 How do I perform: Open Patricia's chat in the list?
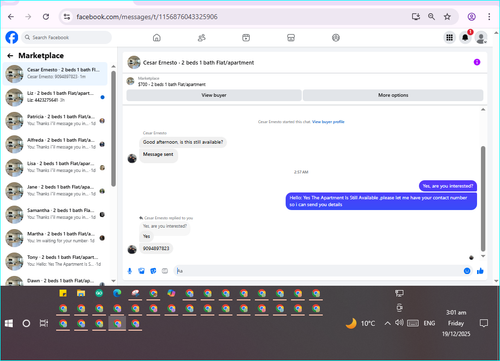(55, 120)
